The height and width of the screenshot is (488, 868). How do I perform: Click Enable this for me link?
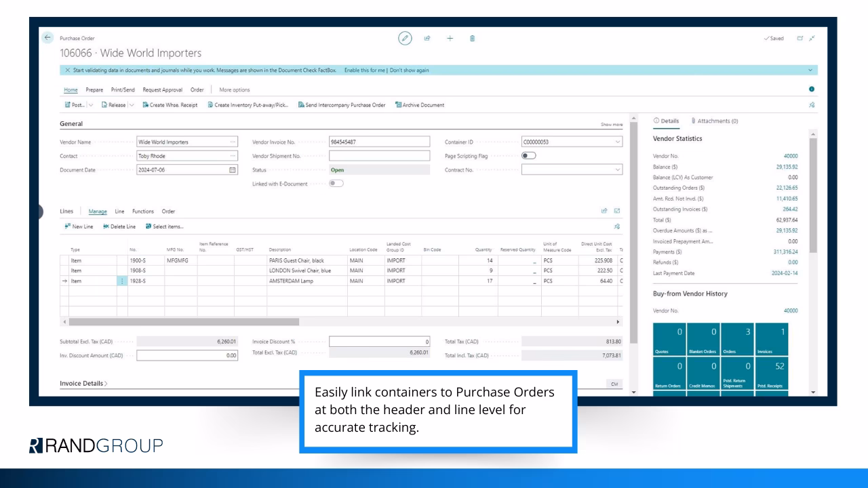[366, 70]
